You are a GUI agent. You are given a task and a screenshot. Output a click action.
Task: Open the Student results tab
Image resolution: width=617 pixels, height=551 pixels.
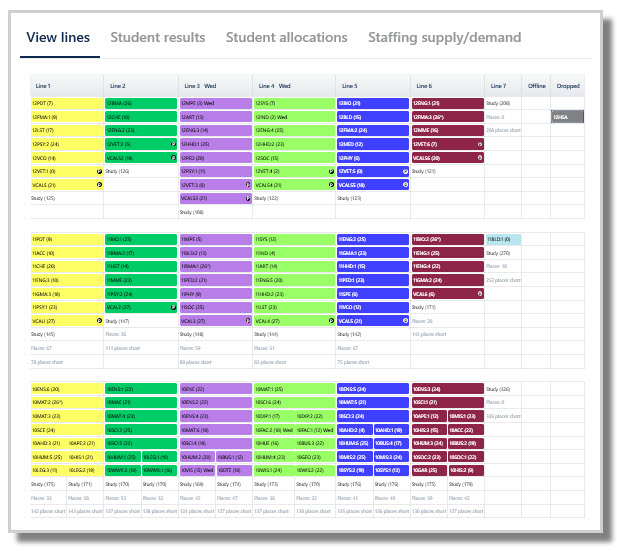coord(158,37)
